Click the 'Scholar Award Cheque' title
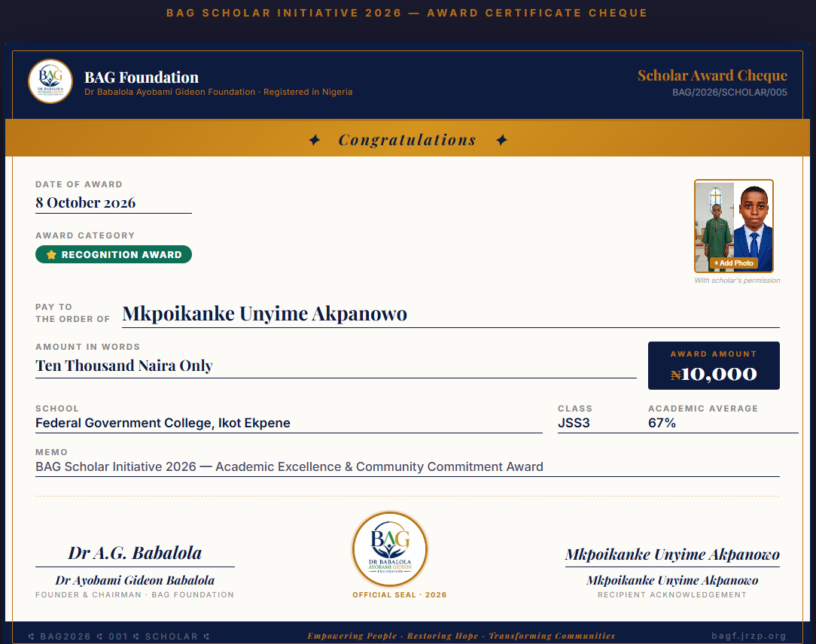The image size is (816, 644). click(x=712, y=75)
